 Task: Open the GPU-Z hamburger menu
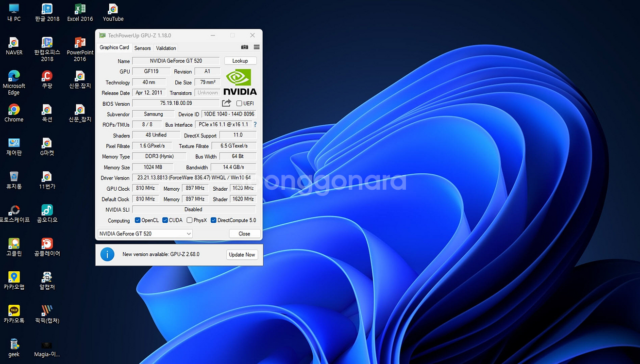point(256,47)
